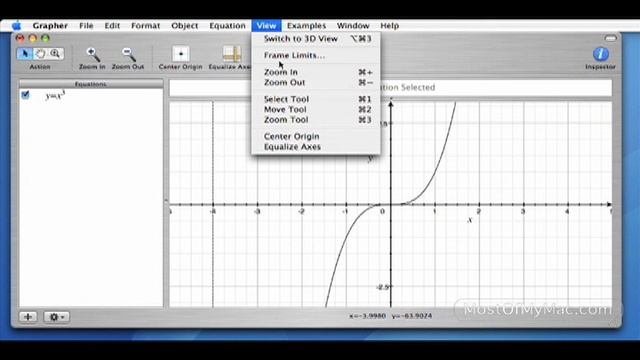Open the gear action dropdown
This screenshot has height=360, width=640.
coord(56,317)
